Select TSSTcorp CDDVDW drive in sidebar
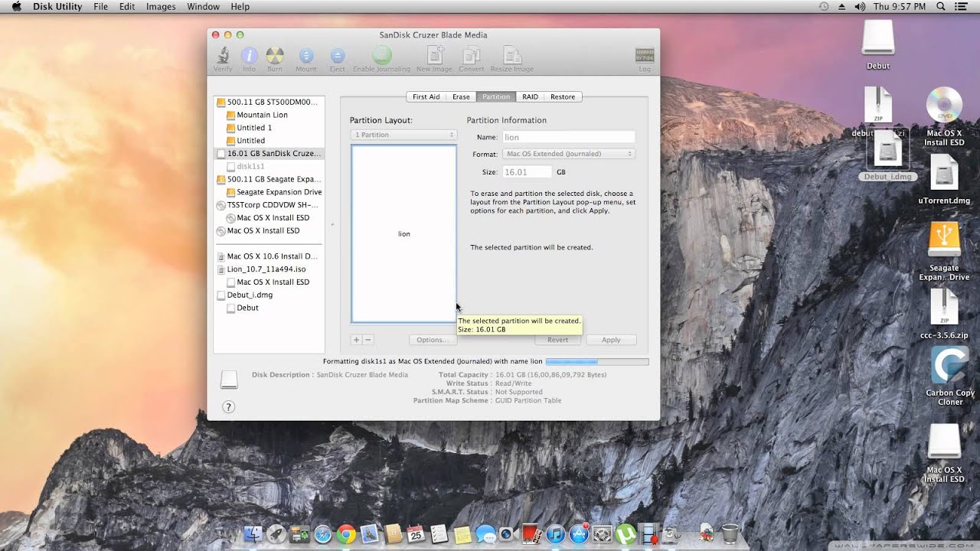 [269, 205]
